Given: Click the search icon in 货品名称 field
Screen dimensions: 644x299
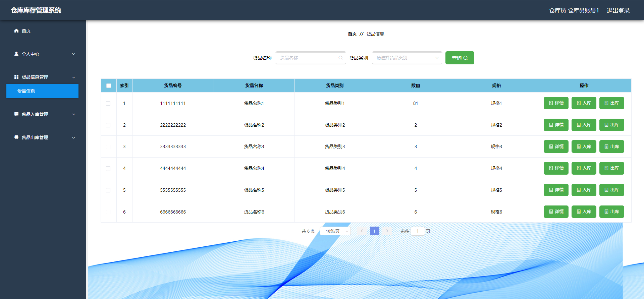Looking at the screenshot, I should tap(340, 58).
